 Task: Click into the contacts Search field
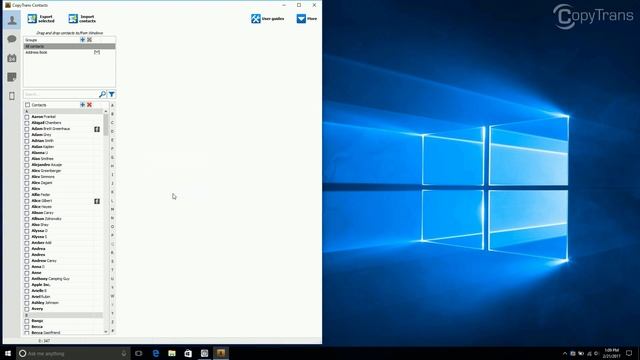[61, 94]
